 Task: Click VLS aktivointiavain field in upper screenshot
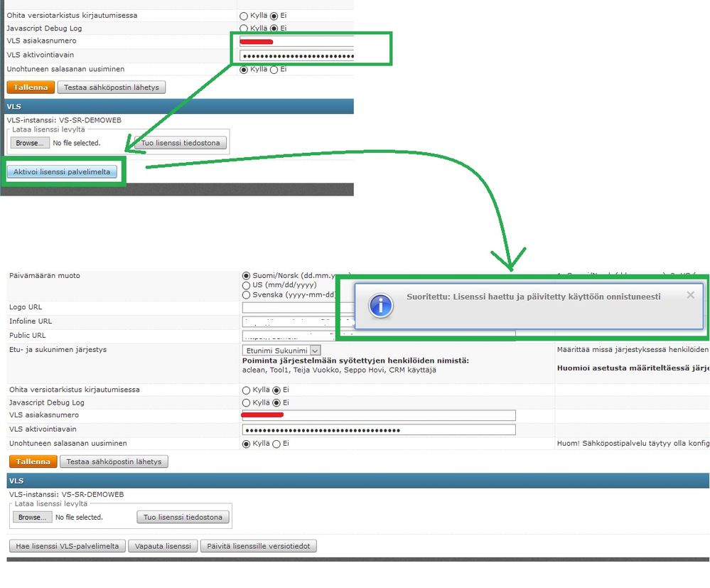[x=296, y=55]
